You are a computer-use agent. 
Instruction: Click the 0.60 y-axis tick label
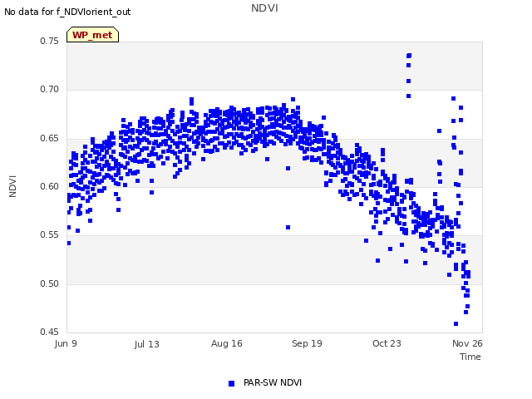(x=50, y=186)
